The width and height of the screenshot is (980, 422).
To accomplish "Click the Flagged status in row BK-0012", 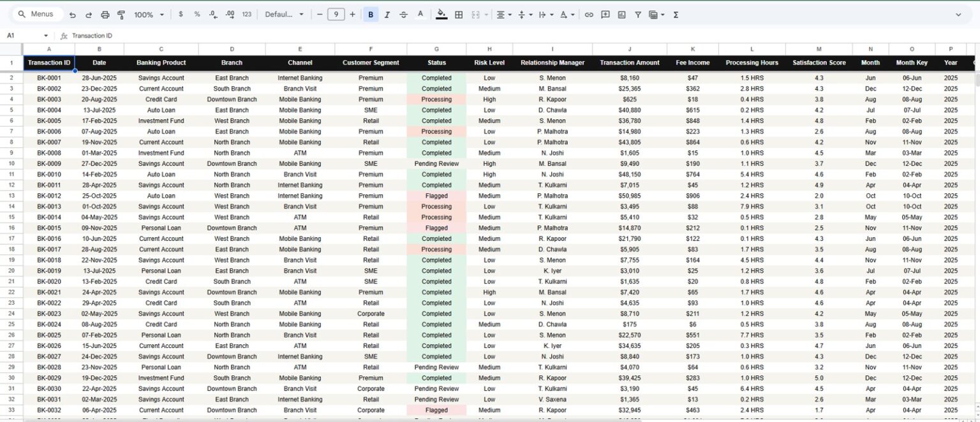I will (436, 196).
